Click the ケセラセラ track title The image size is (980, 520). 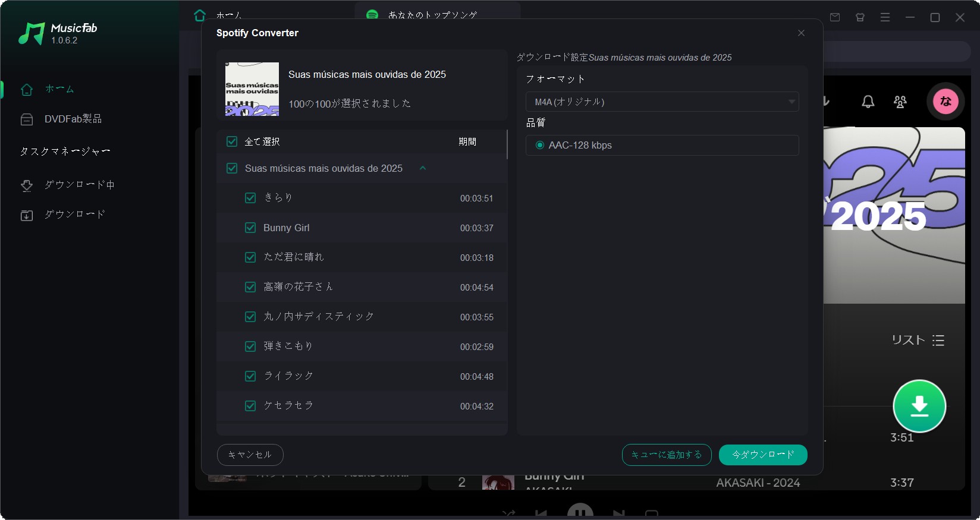tap(288, 405)
